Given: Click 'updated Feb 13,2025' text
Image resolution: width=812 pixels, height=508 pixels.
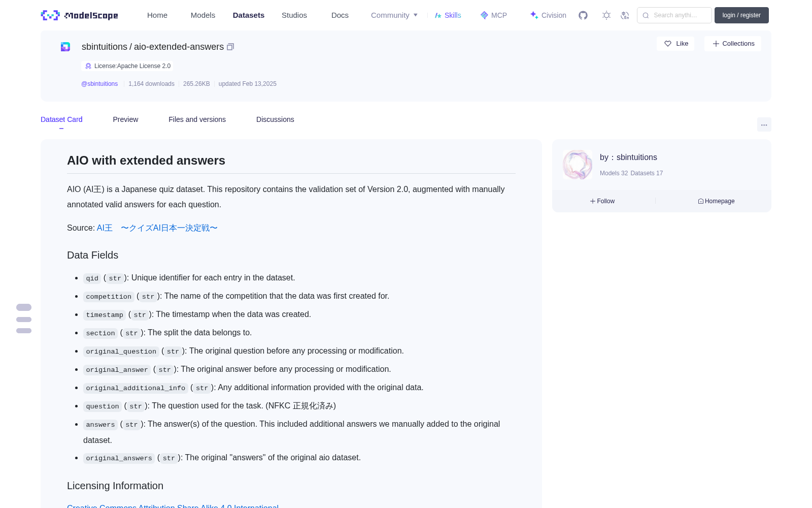Looking at the screenshot, I should click(248, 84).
